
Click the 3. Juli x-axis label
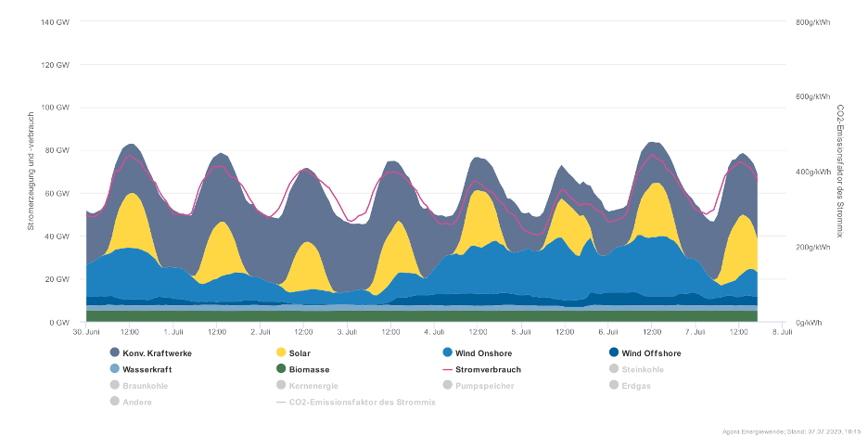[x=347, y=331]
